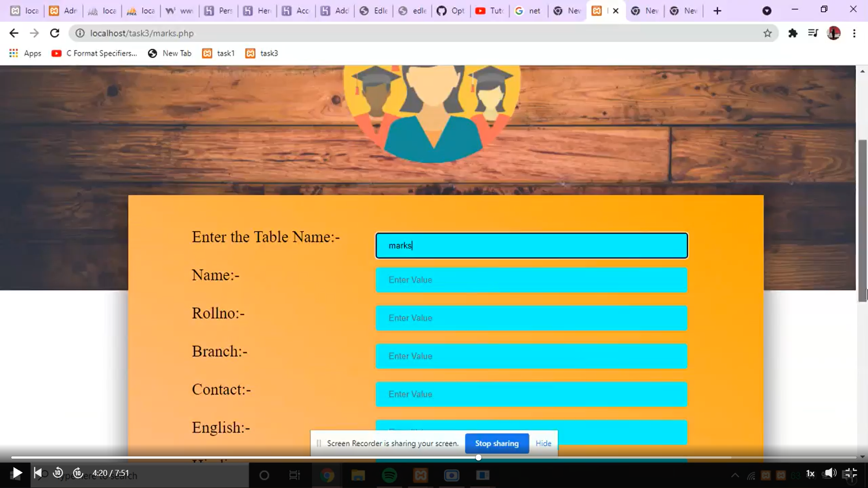868x488 pixels.
Task: Rewind the video by 10 seconds
Action: pyautogui.click(x=58, y=473)
